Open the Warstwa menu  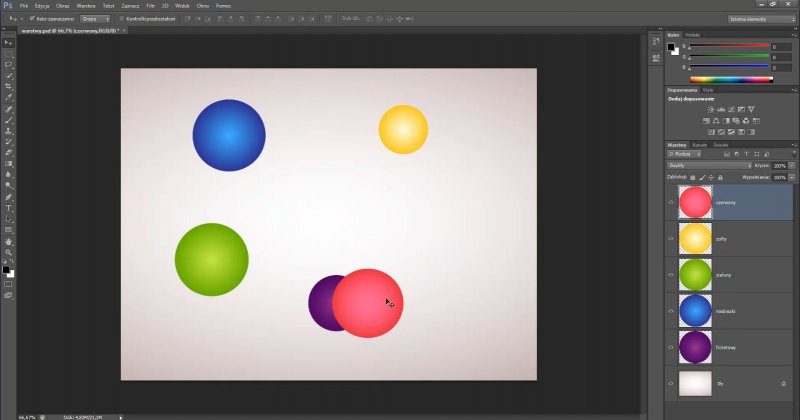(x=86, y=6)
